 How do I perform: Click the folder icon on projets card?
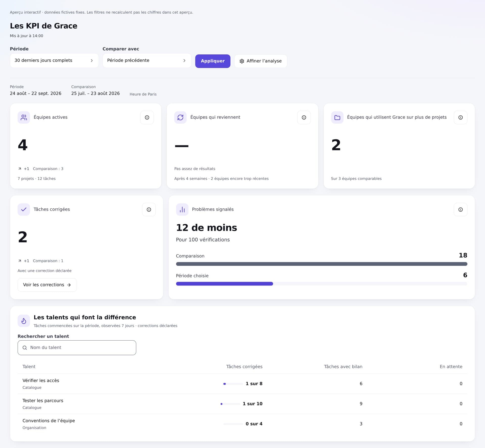point(337,117)
